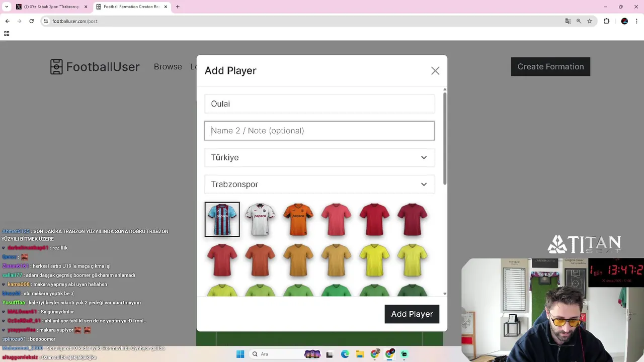644x362 pixels.
Task: Click the dialog scrollbar up arrow
Action: point(444,89)
